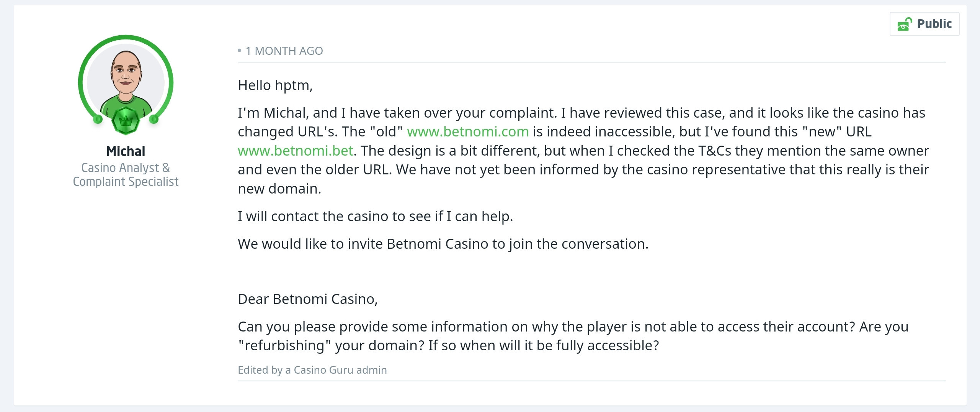Click the bullet dot before the timestamp
The height and width of the screenshot is (412, 980).
240,51
